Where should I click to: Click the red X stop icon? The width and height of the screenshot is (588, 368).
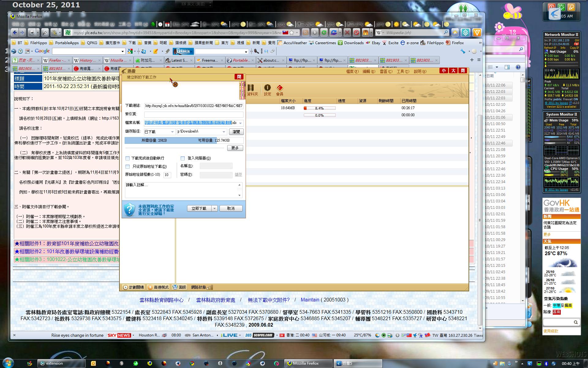pos(347,33)
